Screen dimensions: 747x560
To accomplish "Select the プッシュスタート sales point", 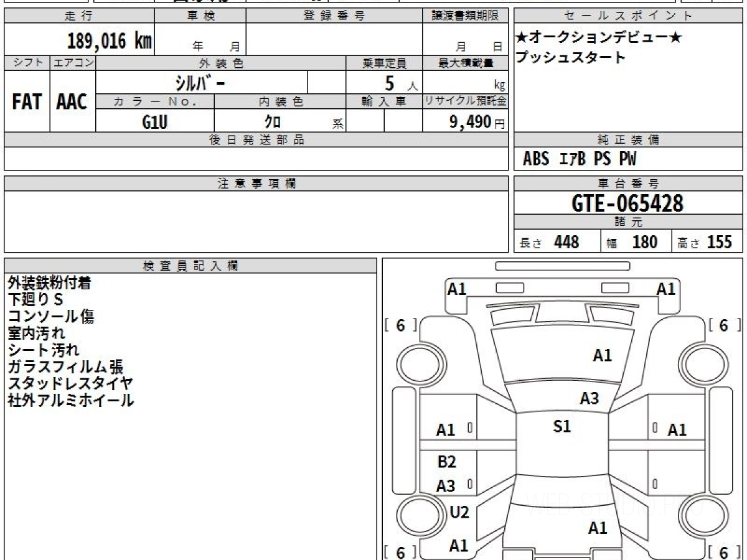I will click(570, 57).
